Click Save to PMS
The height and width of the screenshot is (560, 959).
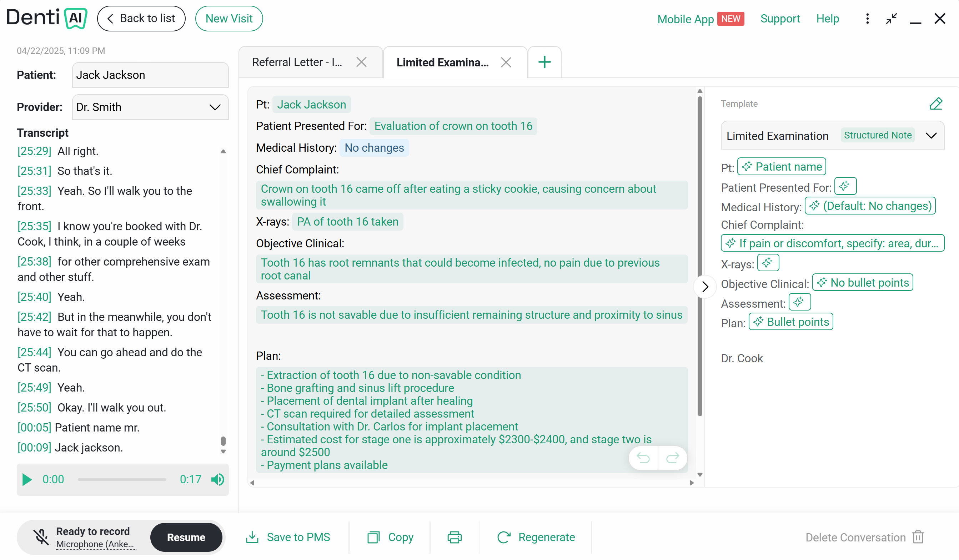pos(288,537)
